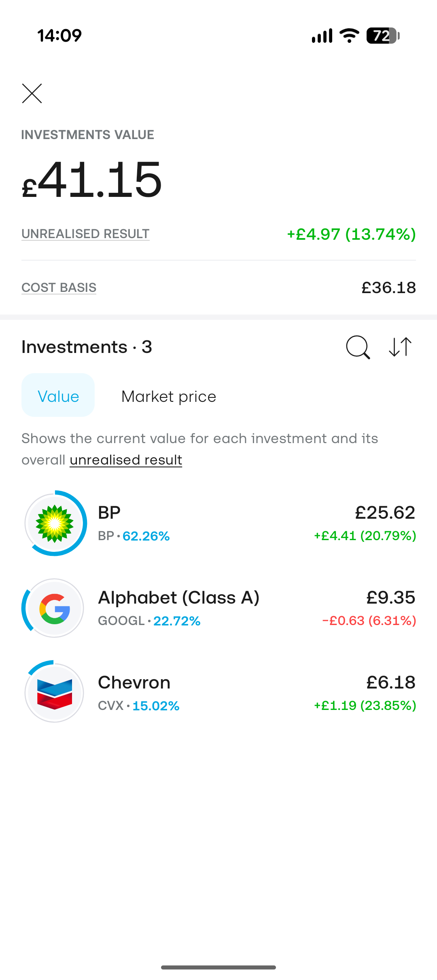Tap the BP 62.26% allocation percentage
437x980 pixels.
coord(146,536)
